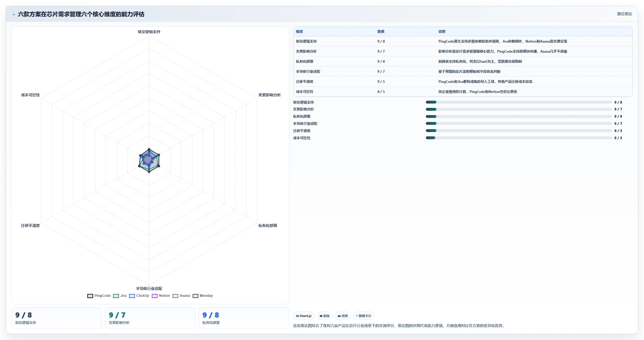Click the 迁移平滑度 label in the progress list
Viewport: 644px width, 340px height.
tap(302, 131)
